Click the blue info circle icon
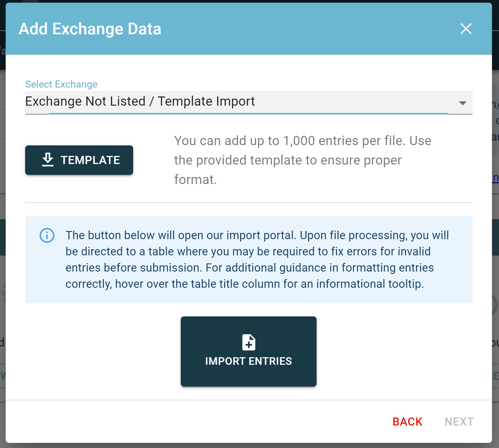Screen dimensions: 499x448 click(x=47, y=235)
